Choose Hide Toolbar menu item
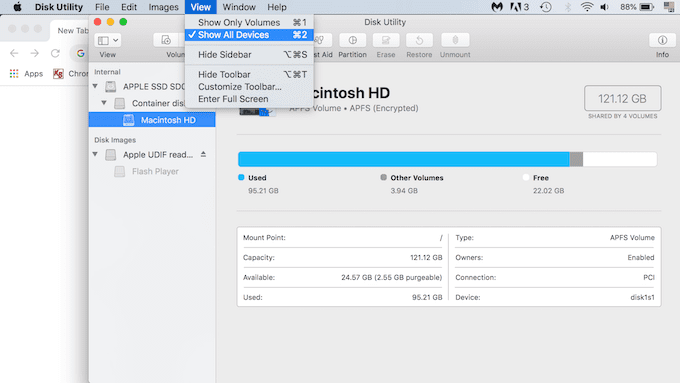 [249, 75]
